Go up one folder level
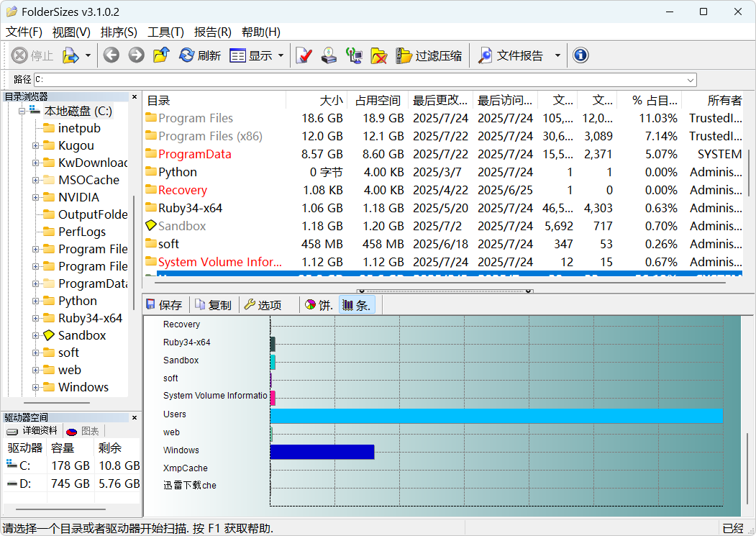This screenshot has width=756, height=536. [x=161, y=55]
